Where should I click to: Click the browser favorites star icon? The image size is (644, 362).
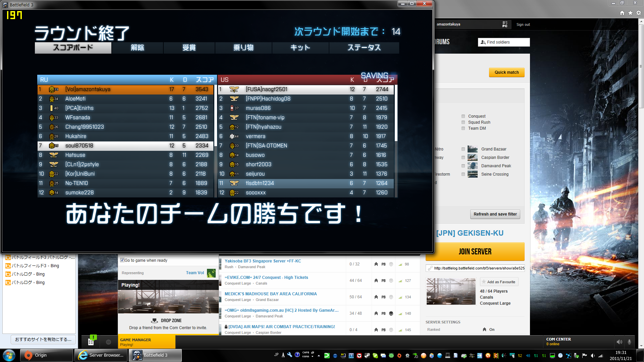[631, 13]
